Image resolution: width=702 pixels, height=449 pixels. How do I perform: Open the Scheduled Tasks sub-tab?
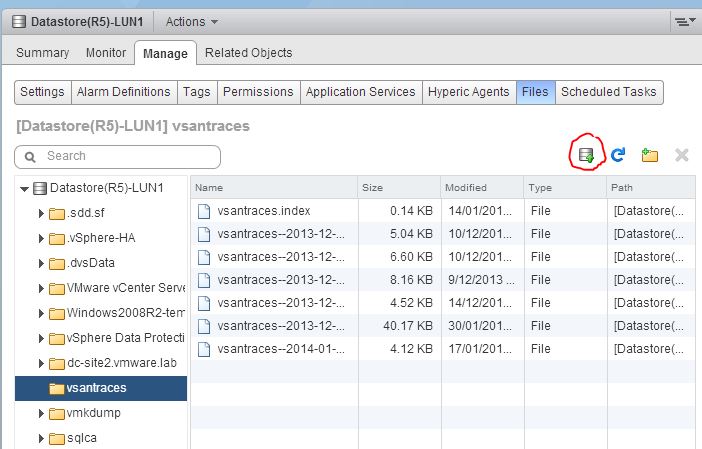(x=609, y=92)
